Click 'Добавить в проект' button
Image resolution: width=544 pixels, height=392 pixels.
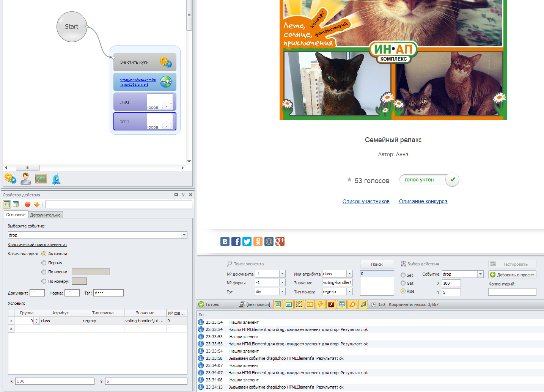point(512,275)
